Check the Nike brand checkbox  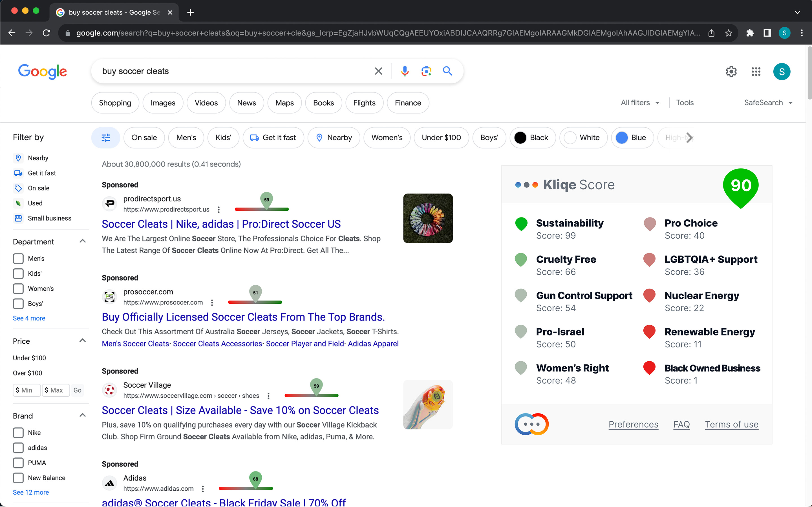click(18, 433)
